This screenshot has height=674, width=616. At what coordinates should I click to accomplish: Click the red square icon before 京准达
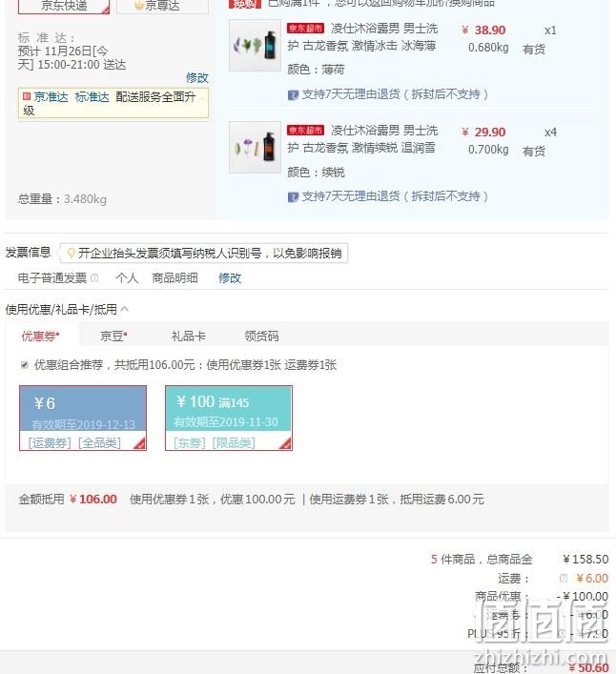click(26, 96)
